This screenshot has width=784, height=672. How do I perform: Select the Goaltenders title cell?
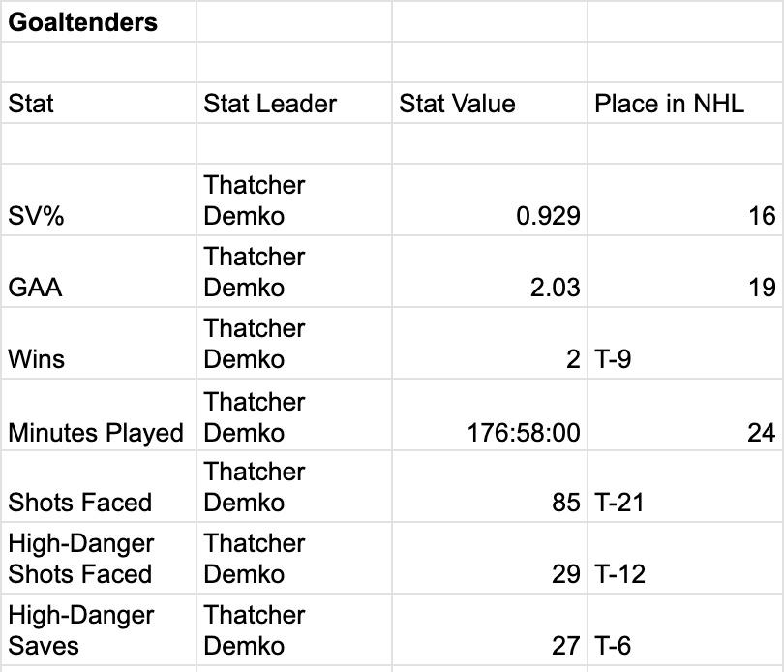[83, 22]
